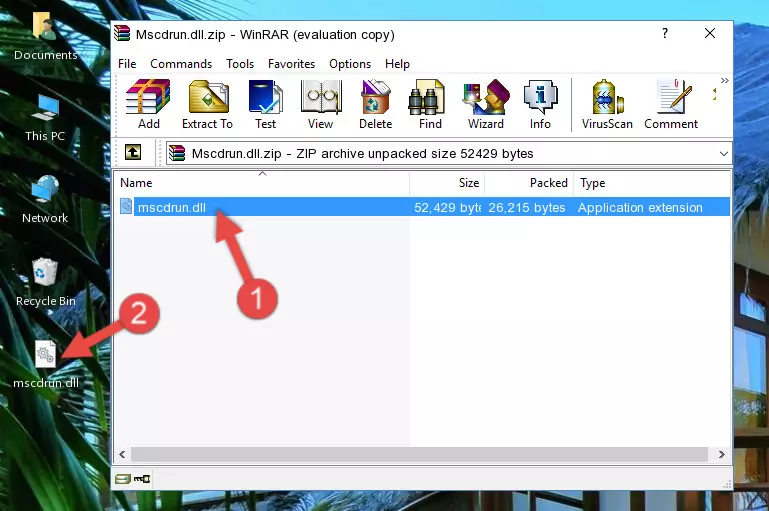Run the Test archive tool
The width and height of the screenshot is (769, 511).
(265, 104)
